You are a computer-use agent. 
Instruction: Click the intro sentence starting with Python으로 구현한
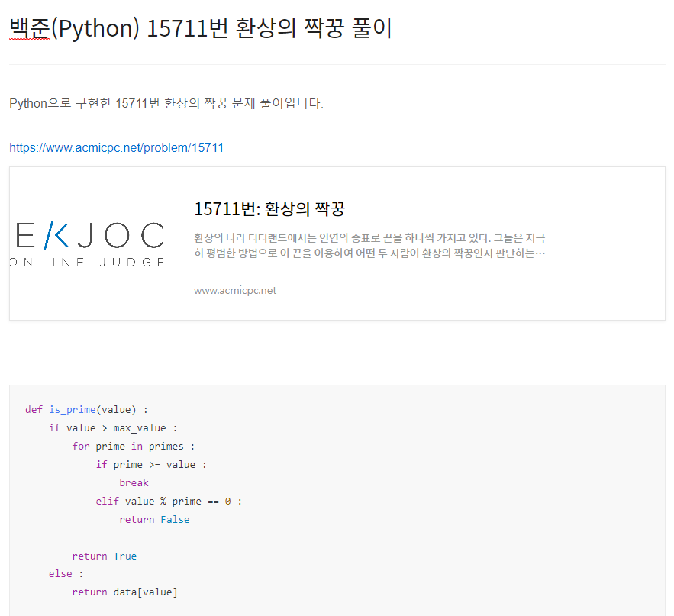(166, 103)
